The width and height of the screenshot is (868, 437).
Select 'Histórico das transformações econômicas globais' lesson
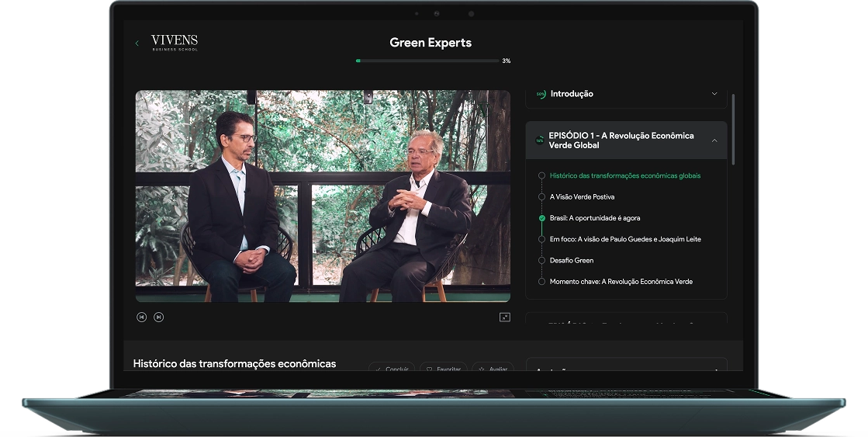click(624, 176)
